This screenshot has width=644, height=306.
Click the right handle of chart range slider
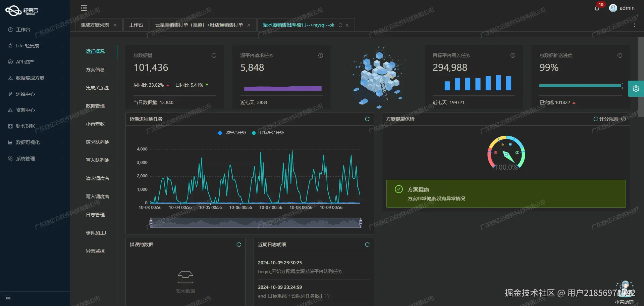[x=361, y=222]
